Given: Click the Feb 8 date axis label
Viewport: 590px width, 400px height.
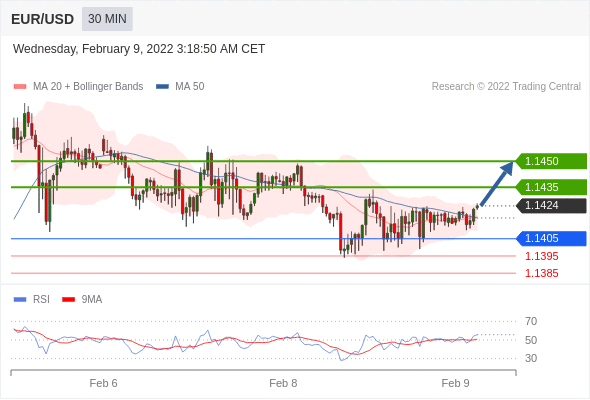Looking at the screenshot, I should pyautogui.click(x=283, y=383).
